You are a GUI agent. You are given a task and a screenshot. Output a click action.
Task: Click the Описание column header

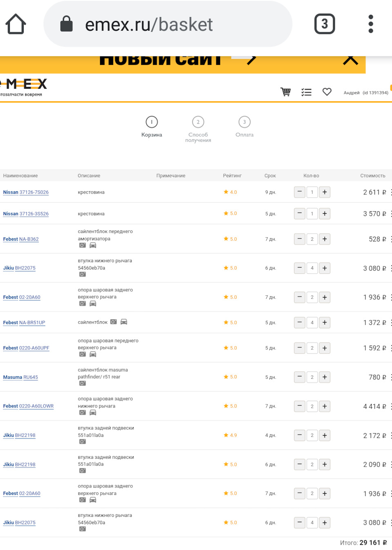click(x=89, y=176)
